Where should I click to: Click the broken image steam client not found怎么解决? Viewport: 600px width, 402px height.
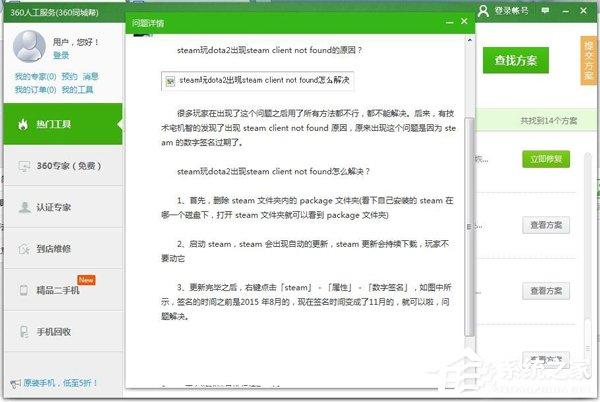coord(258,81)
